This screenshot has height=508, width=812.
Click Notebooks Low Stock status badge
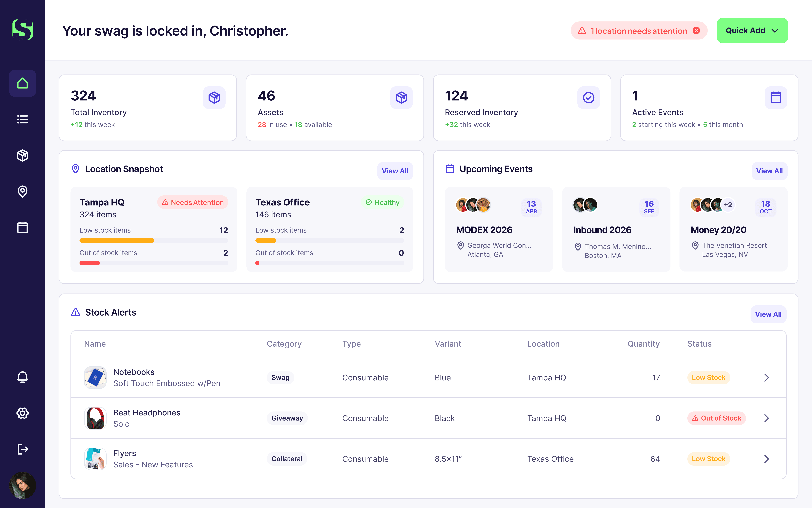[708, 378]
